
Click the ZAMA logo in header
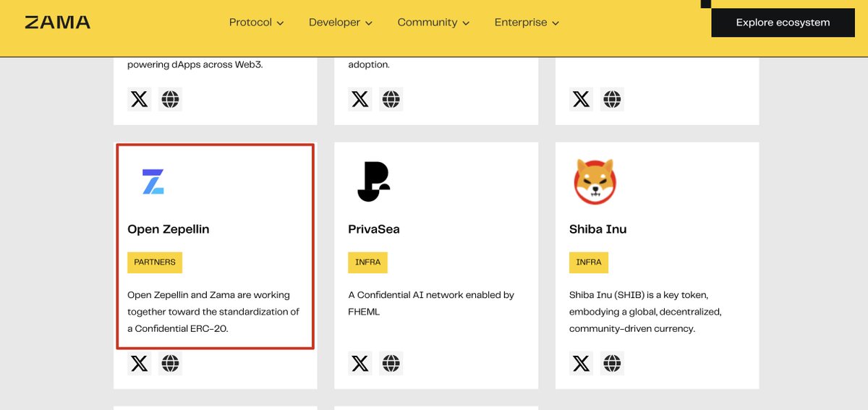58,22
